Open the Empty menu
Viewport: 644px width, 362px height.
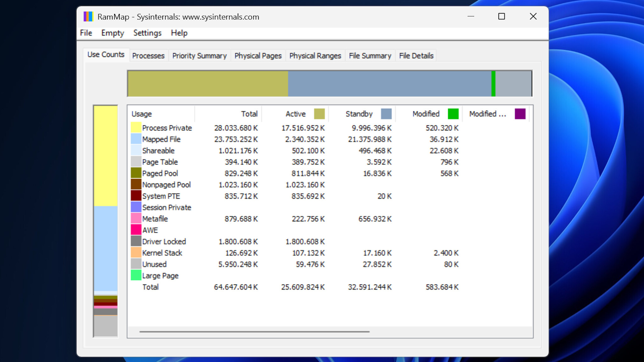112,33
